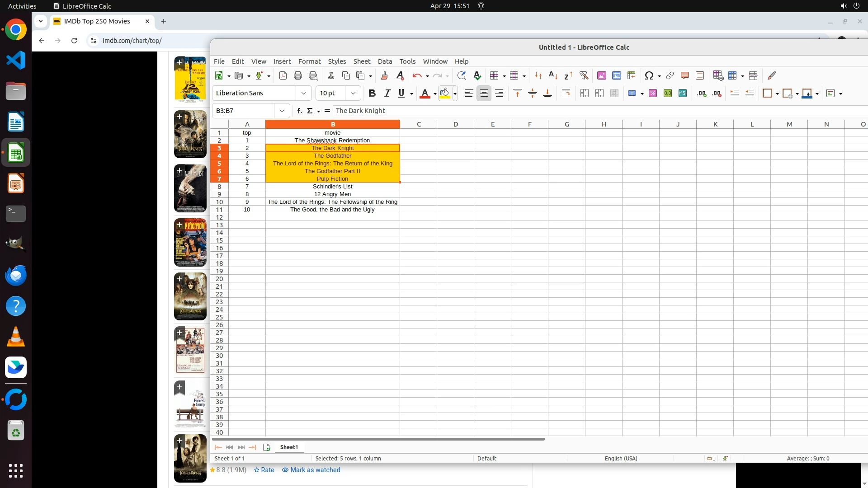Image resolution: width=868 pixels, height=488 pixels.
Task: Open the Function Wizard
Action: click(299, 111)
